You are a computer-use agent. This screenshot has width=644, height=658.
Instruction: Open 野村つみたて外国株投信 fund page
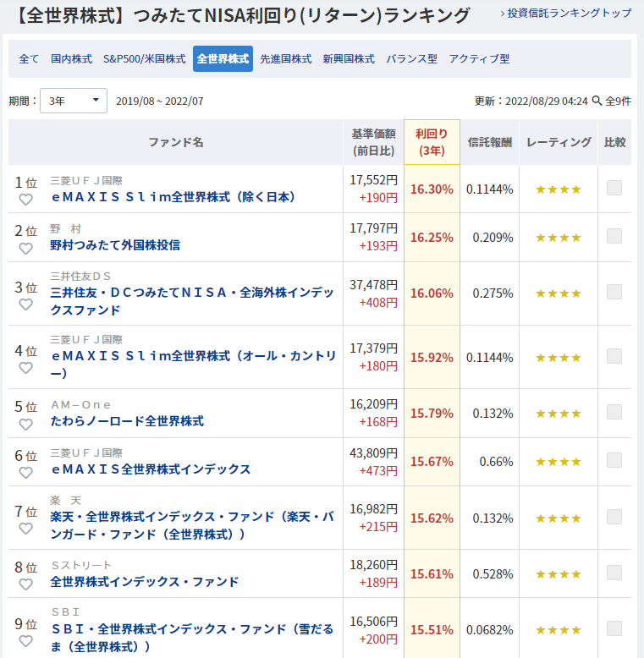click(115, 245)
